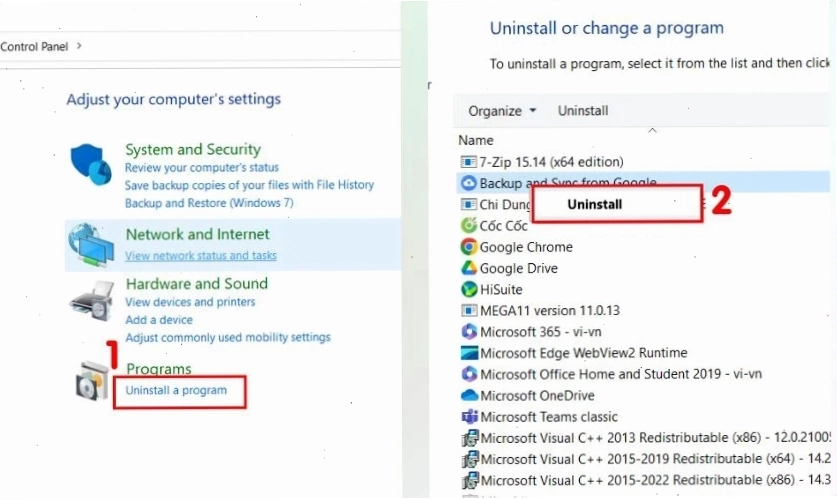
Task: Open Review your computer's status
Action: (202, 168)
